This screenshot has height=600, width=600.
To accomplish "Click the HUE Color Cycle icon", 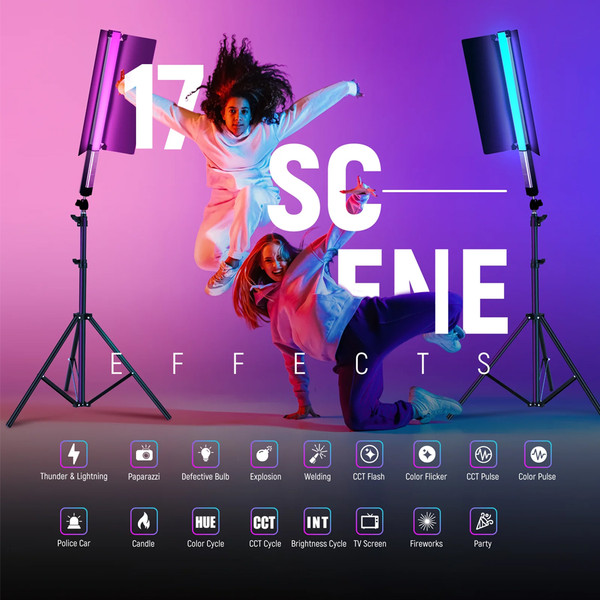I will 206,521.
